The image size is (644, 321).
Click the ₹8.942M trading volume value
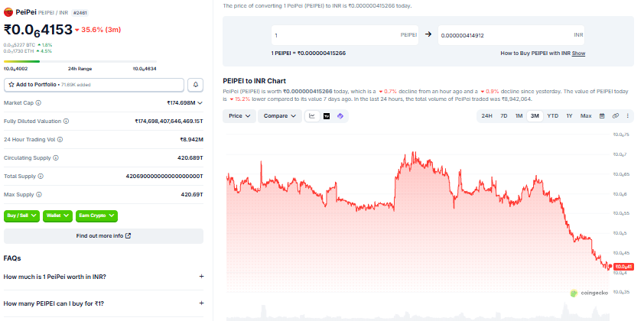click(x=191, y=140)
